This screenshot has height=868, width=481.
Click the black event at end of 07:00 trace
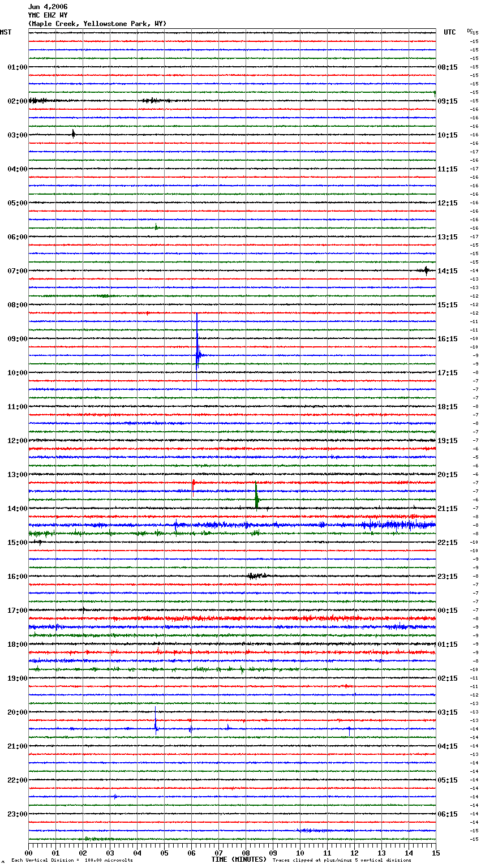426,270
